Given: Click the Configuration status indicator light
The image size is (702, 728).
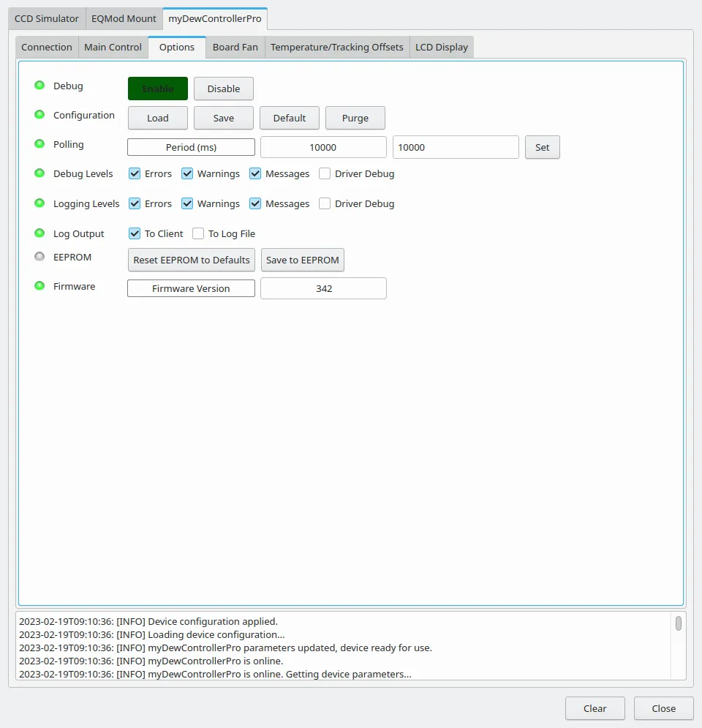Looking at the screenshot, I should [39, 115].
